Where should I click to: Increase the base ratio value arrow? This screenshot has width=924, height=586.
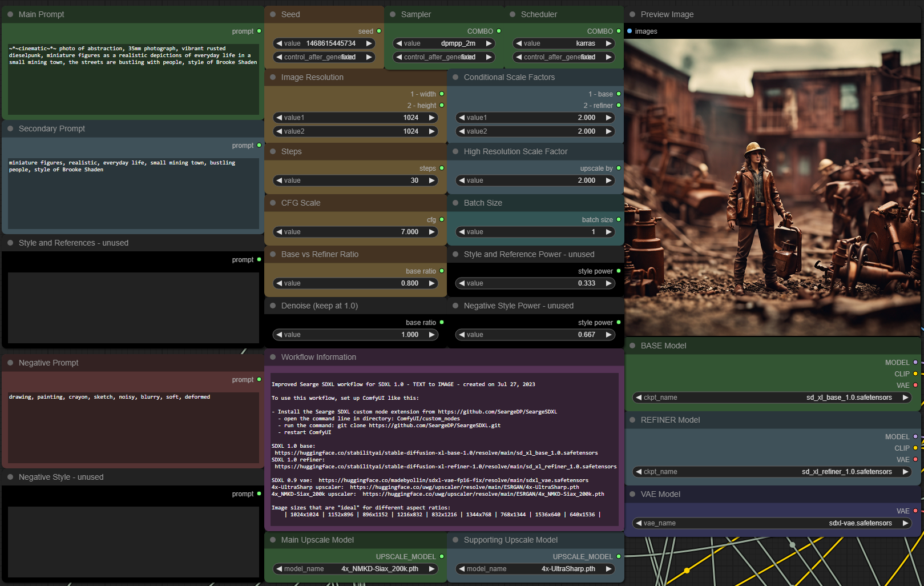[432, 283]
